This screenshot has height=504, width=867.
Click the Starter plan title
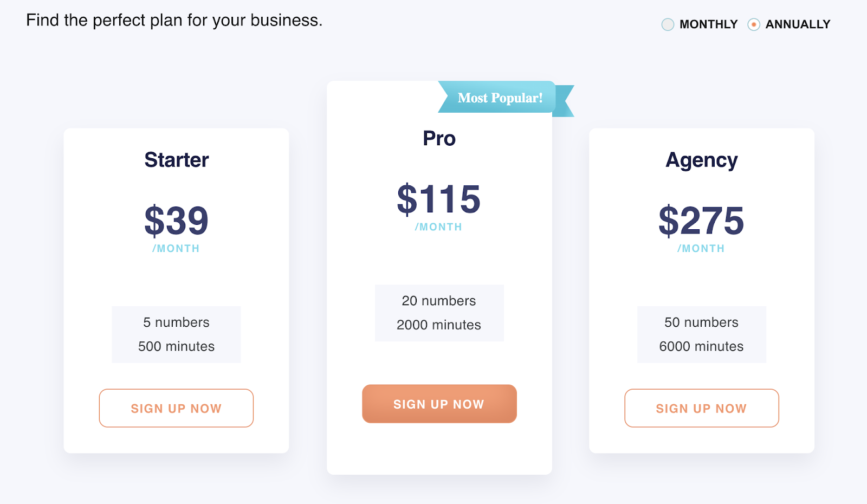coord(177,160)
